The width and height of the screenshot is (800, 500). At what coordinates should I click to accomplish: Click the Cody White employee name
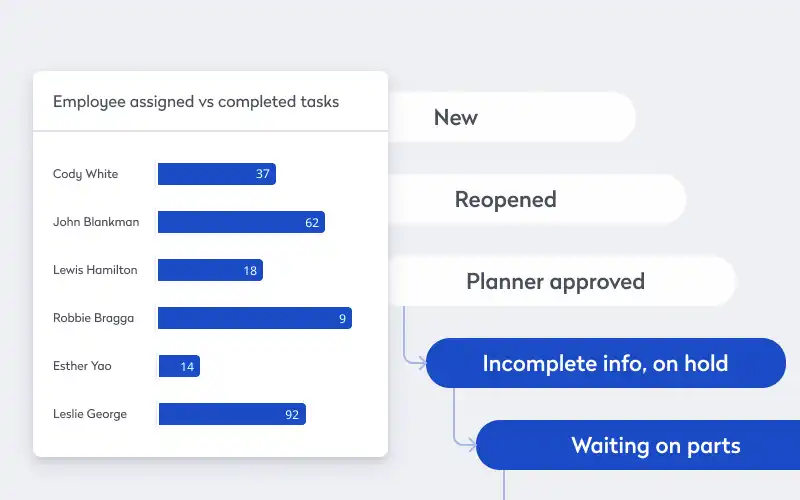click(x=85, y=174)
